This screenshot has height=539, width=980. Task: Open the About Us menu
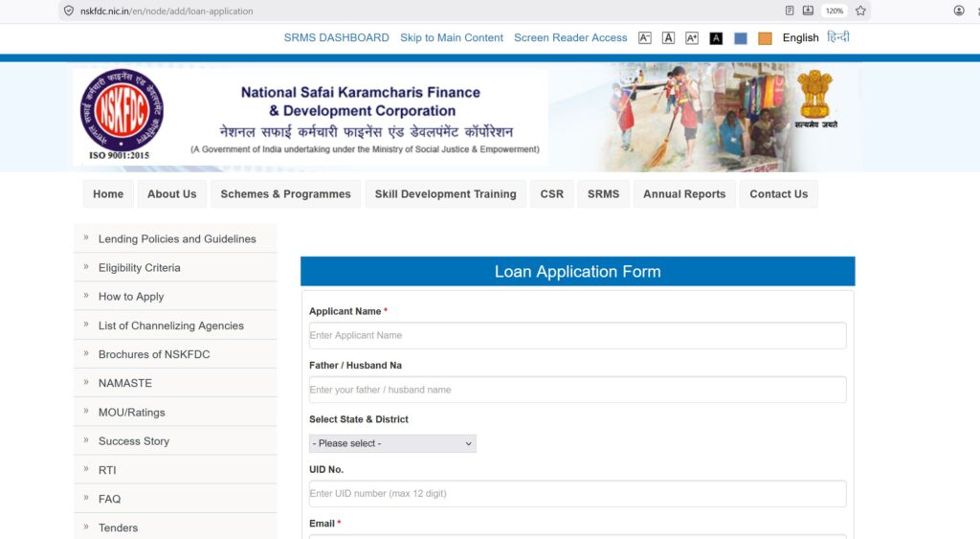[x=172, y=193]
